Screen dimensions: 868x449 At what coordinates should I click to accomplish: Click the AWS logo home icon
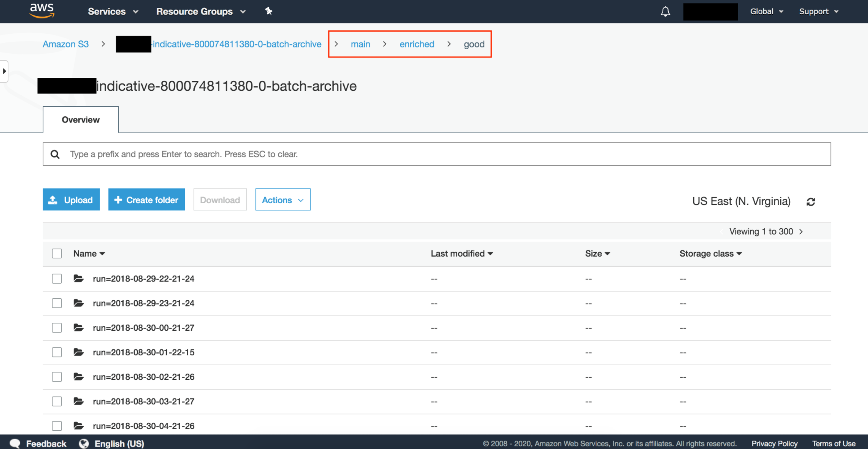point(42,11)
